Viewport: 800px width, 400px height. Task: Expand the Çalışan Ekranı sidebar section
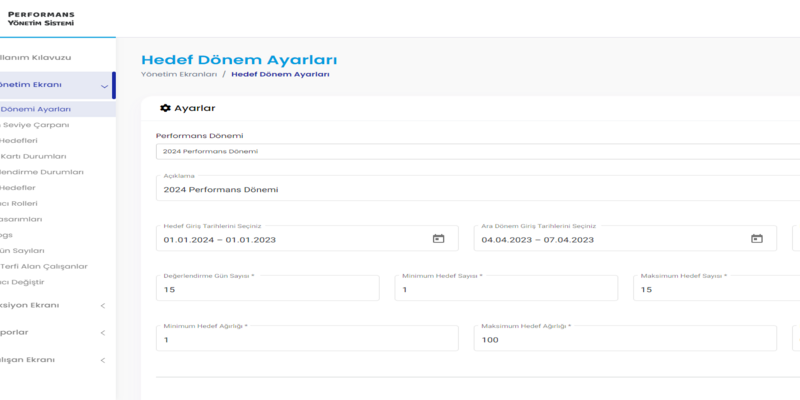coord(102,360)
